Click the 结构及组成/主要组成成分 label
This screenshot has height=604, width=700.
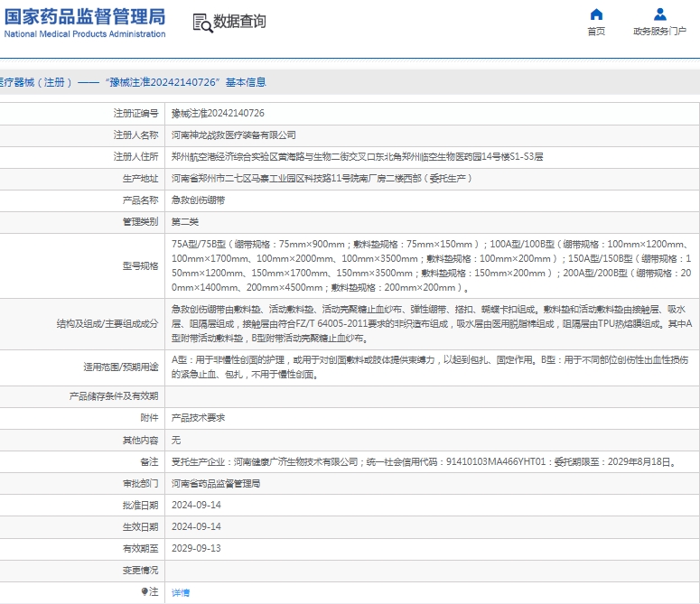point(107,324)
